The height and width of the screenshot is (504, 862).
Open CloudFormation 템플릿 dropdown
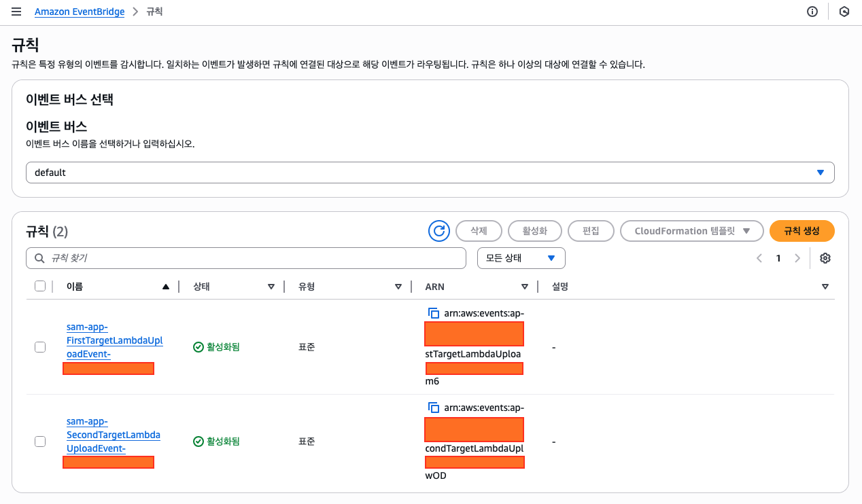[692, 231]
